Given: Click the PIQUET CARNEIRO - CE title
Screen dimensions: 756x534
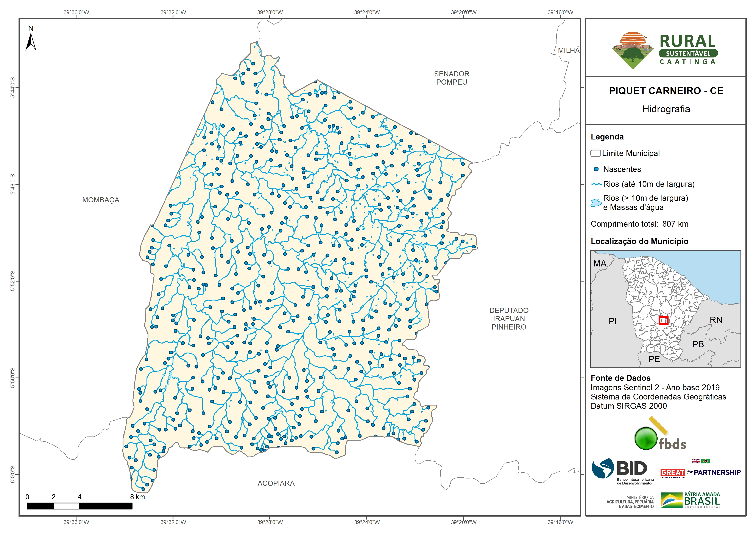Looking at the screenshot, I should pos(666,91).
